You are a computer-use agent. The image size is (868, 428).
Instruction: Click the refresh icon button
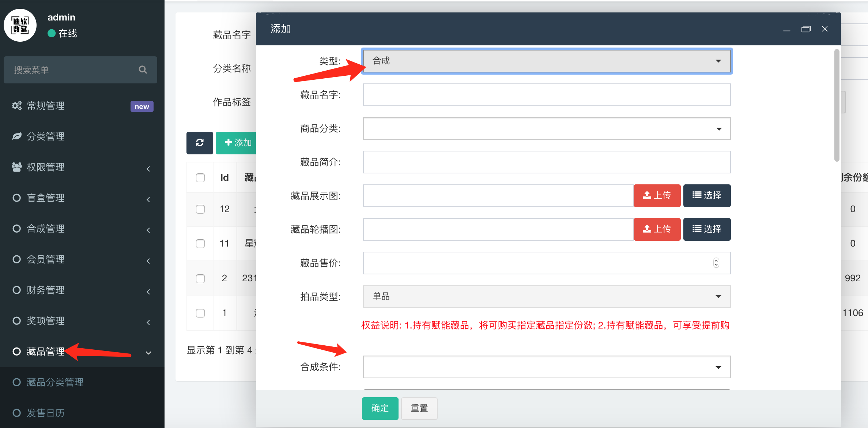coord(200,143)
